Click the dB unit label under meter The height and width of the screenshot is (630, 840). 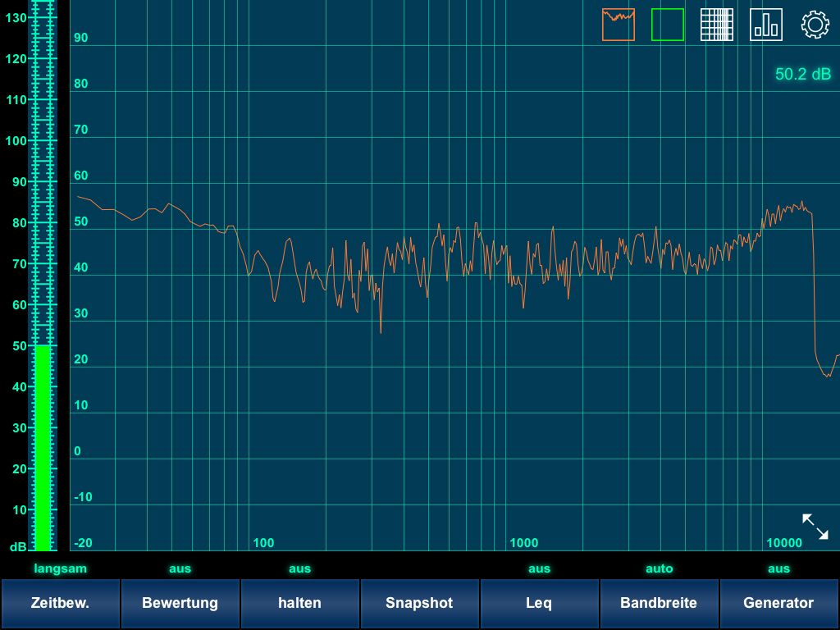(18, 546)
